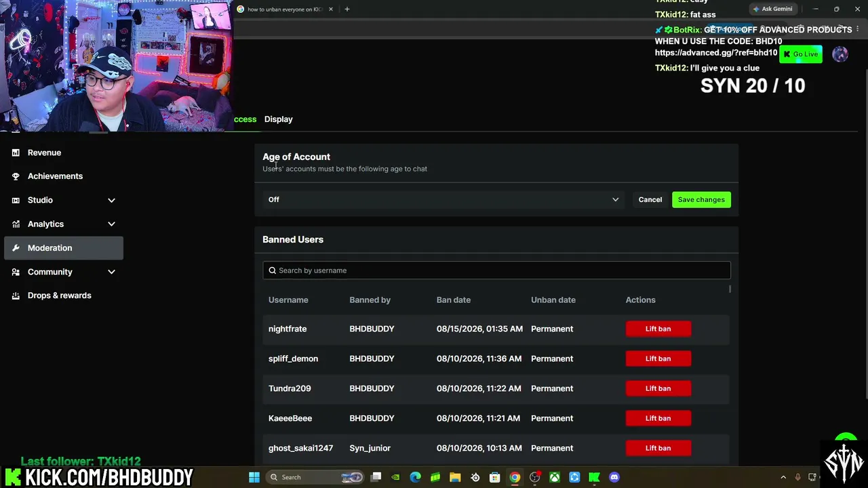Click the taskbar Search box

point(316,477)
